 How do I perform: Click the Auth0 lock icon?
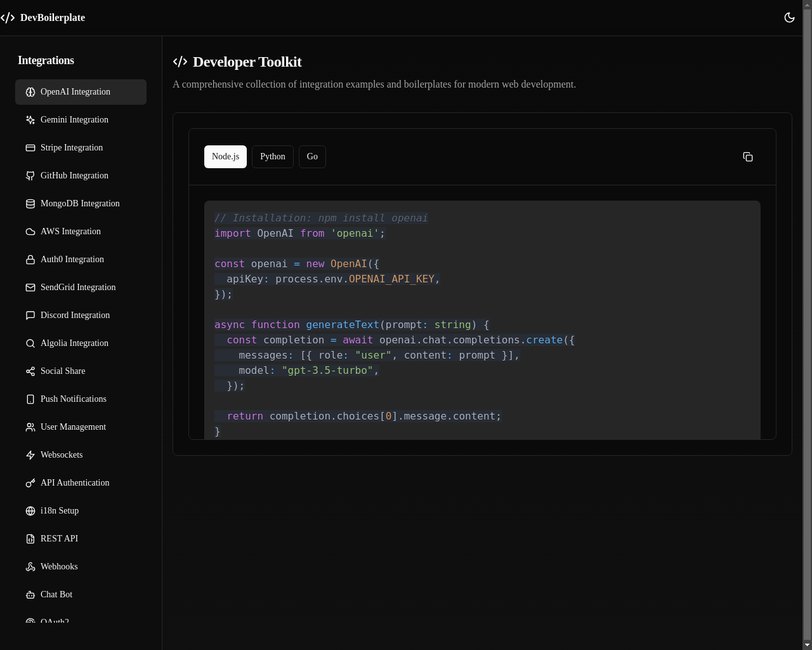[x=30, y=260]
